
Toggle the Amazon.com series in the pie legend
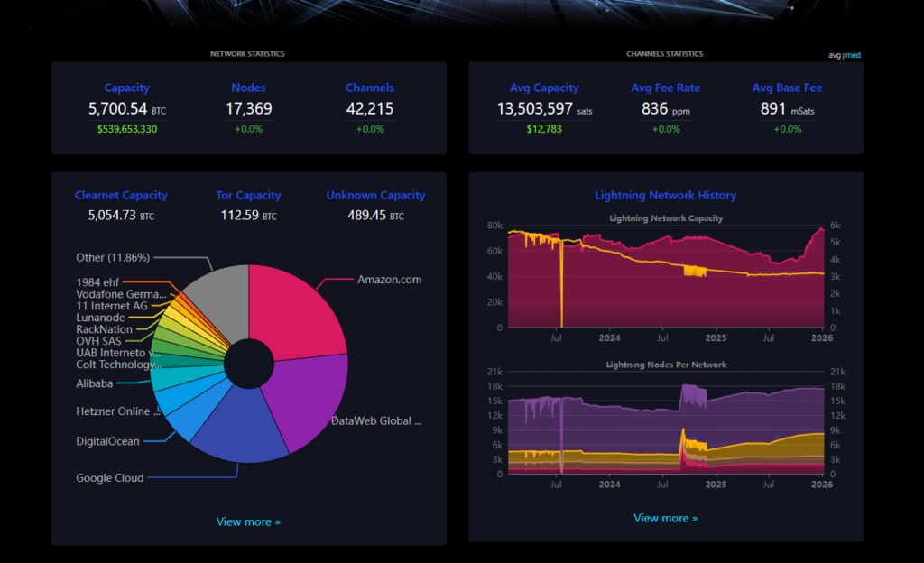point(388,280)
